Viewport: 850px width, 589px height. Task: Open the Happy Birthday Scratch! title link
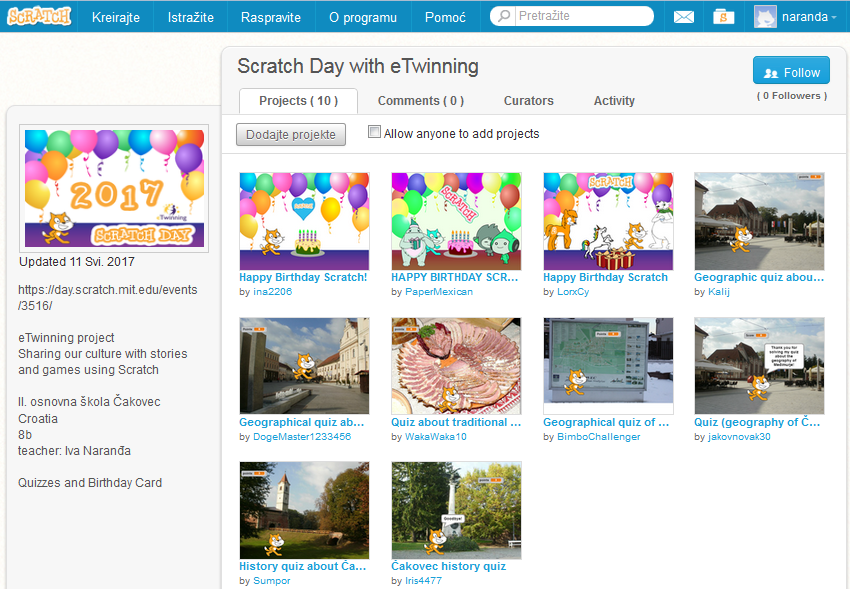tap(303, 277)
